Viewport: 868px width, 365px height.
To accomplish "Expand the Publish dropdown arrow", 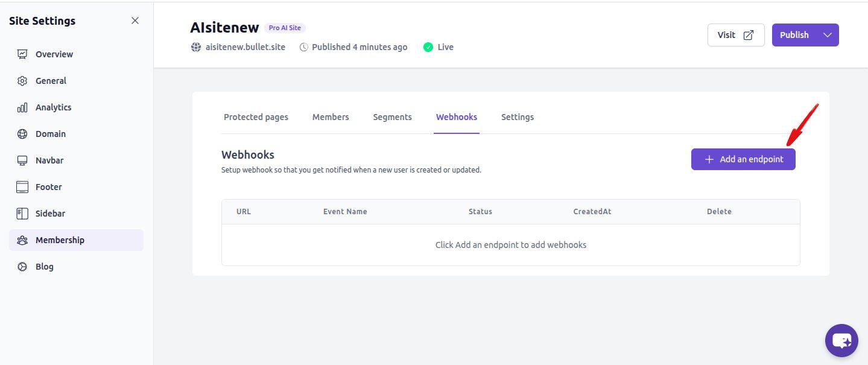I will (x=827, y=35).
